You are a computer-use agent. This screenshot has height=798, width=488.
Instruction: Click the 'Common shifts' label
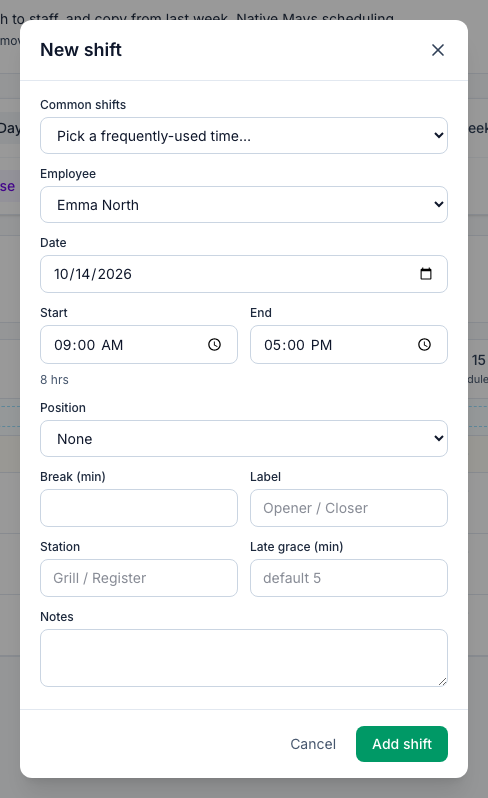tap(83, 105)
